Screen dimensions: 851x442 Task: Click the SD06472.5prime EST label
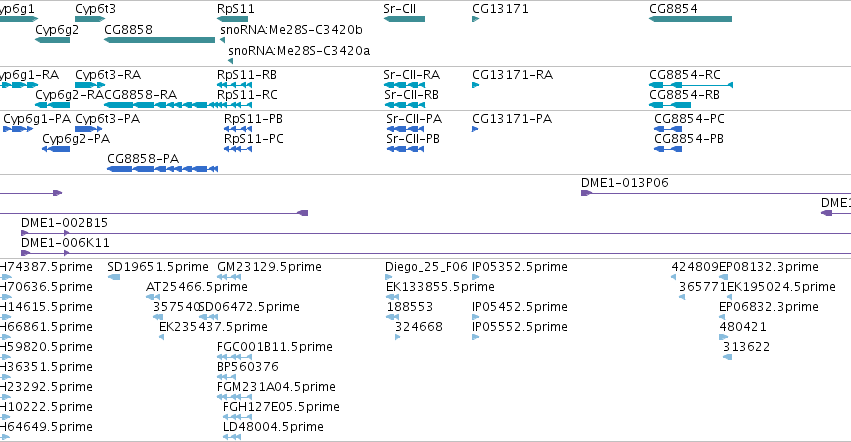(250, 307)
